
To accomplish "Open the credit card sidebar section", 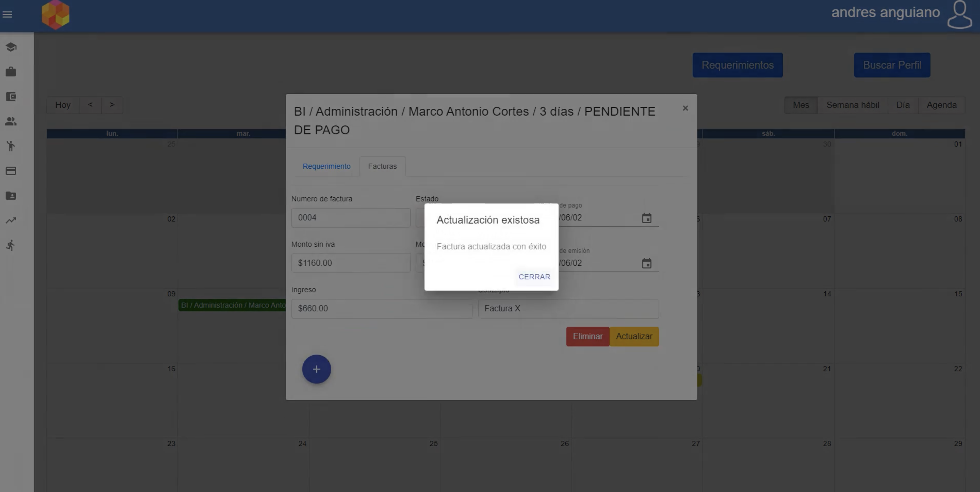I will coord(11,171).
